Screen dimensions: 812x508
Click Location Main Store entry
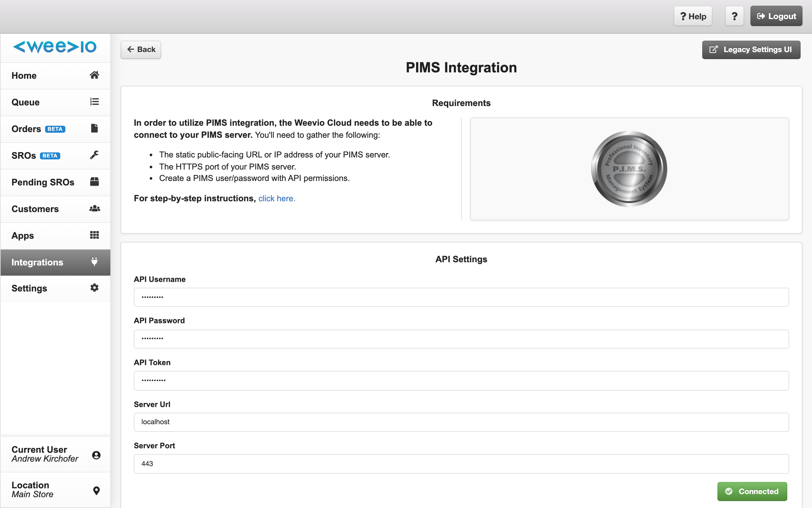tap(56, 490)
